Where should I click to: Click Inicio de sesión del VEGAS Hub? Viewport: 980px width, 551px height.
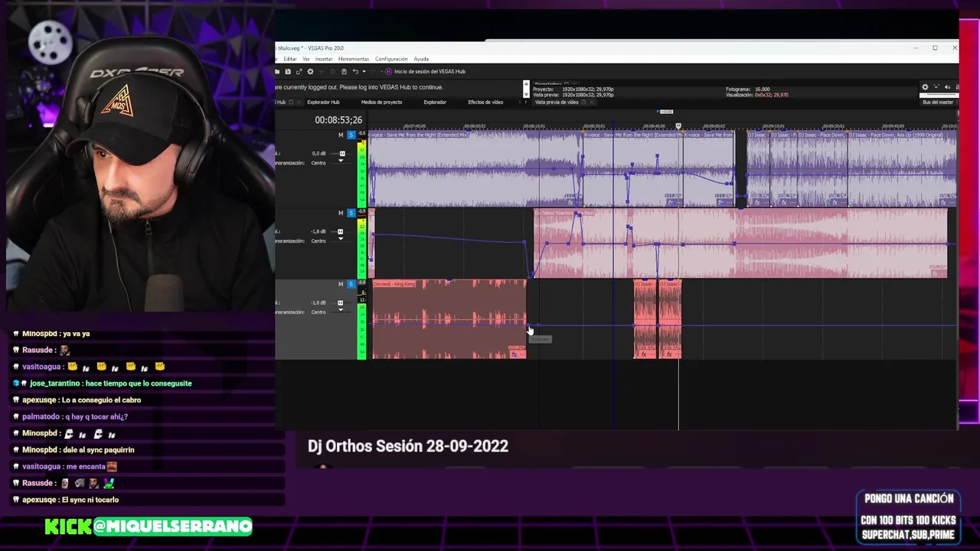(x=430, y=71)
